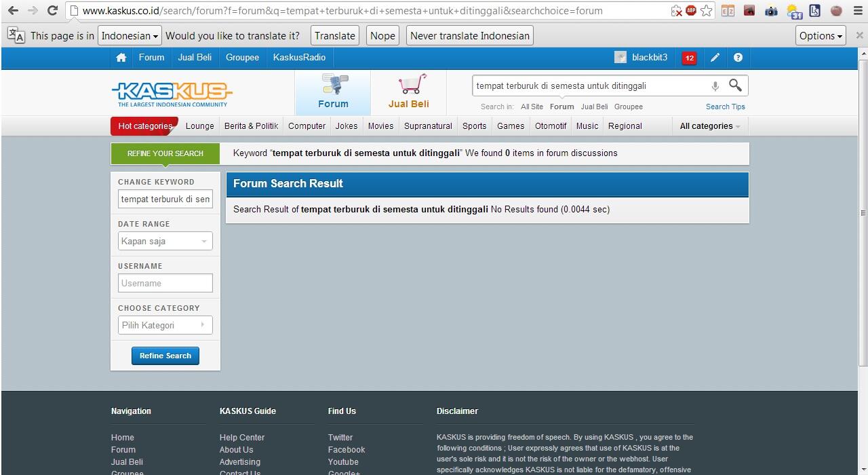This screenshot has width=868, height=475.
Task: Click the blocked plug-in icon in address bar
Action: coord(676,11)
